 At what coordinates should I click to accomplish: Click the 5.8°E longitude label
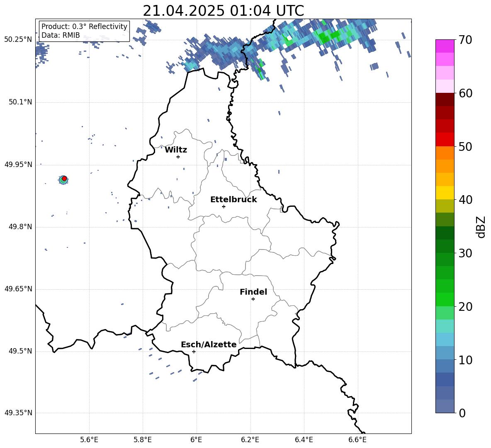tap(143, 440)
